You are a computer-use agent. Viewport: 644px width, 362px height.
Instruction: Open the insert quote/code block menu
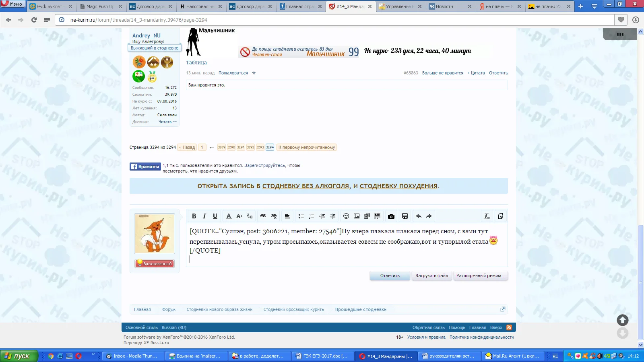378,216
